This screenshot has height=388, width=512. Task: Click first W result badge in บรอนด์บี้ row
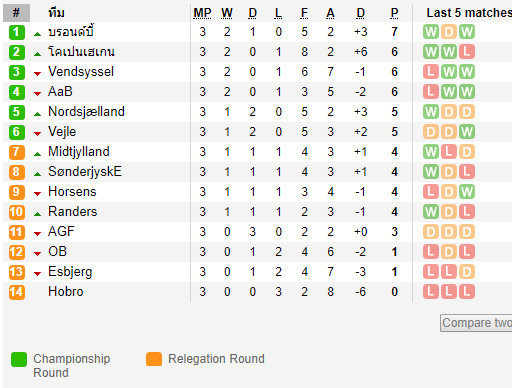[431, 32]
